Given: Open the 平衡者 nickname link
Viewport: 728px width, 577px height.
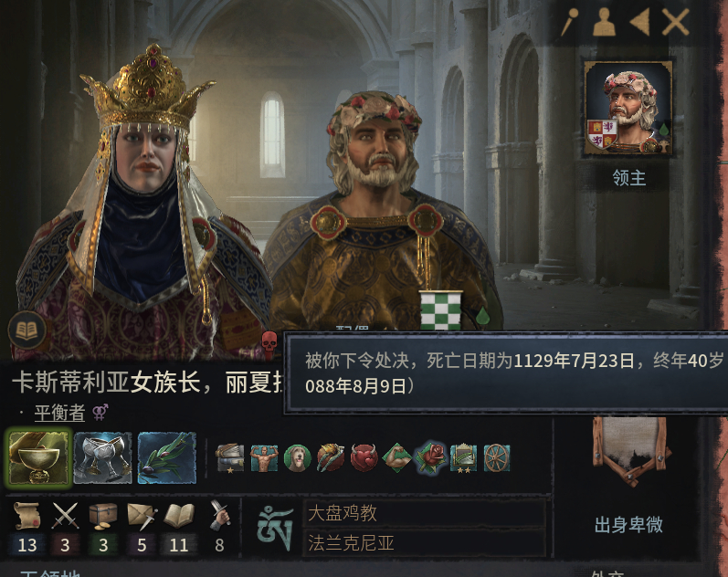Looking at the screenshot, I should (59, 413).
